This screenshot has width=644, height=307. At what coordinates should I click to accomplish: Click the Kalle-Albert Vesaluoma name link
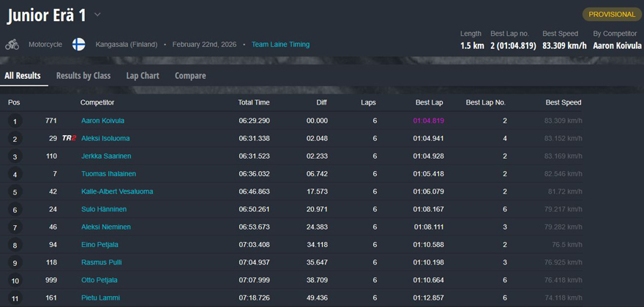tap(118, 192)
